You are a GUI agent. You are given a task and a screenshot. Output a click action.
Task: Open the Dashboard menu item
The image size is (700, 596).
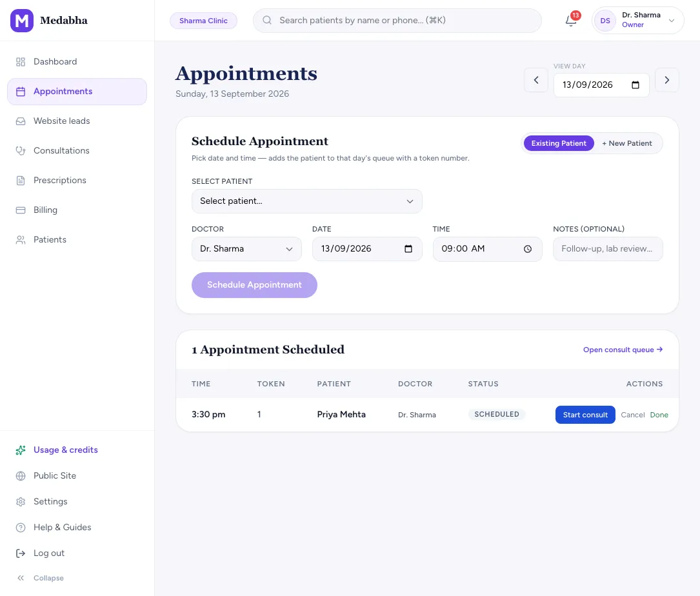coord(77,62)
